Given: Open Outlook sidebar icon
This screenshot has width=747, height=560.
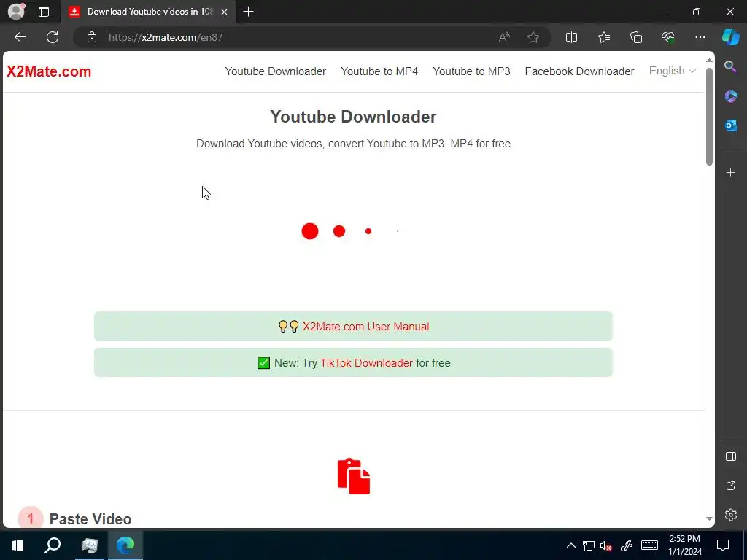Looking at the screenshot, I should click(x=730, y=125).
